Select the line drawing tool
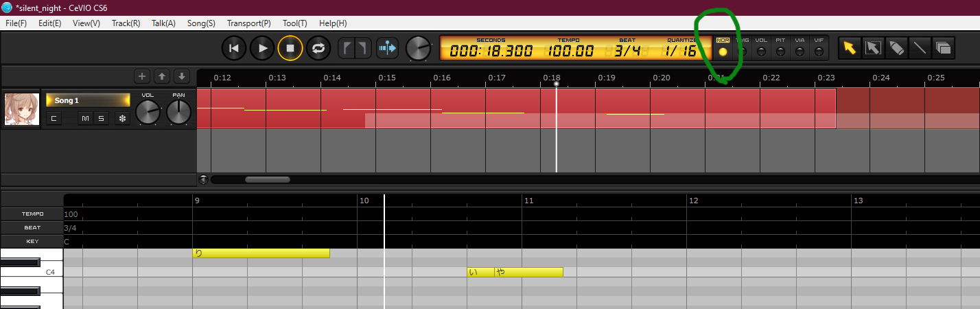Screen dimensions: 980x309 tap(919, 47)
